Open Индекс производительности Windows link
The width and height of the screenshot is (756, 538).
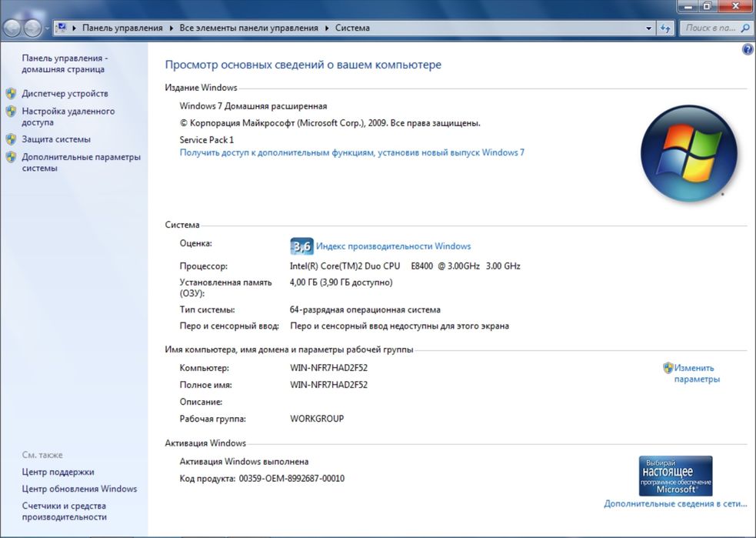coord(394,246)
